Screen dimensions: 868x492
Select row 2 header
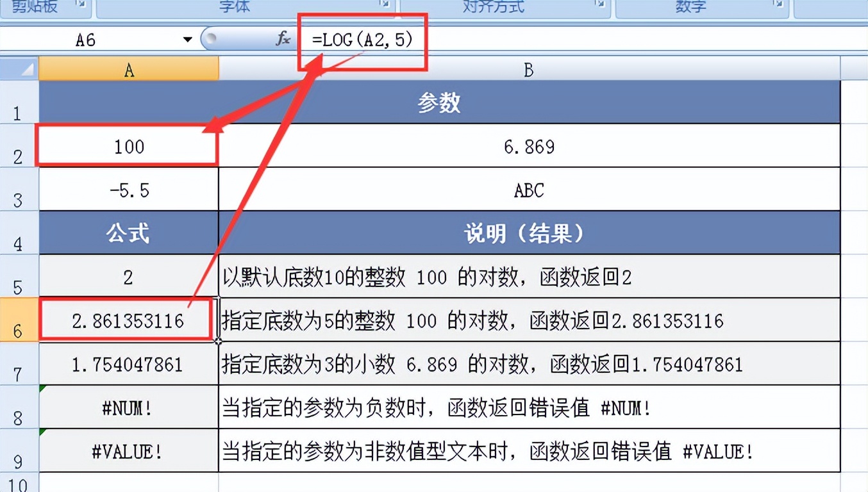point(19,146)
